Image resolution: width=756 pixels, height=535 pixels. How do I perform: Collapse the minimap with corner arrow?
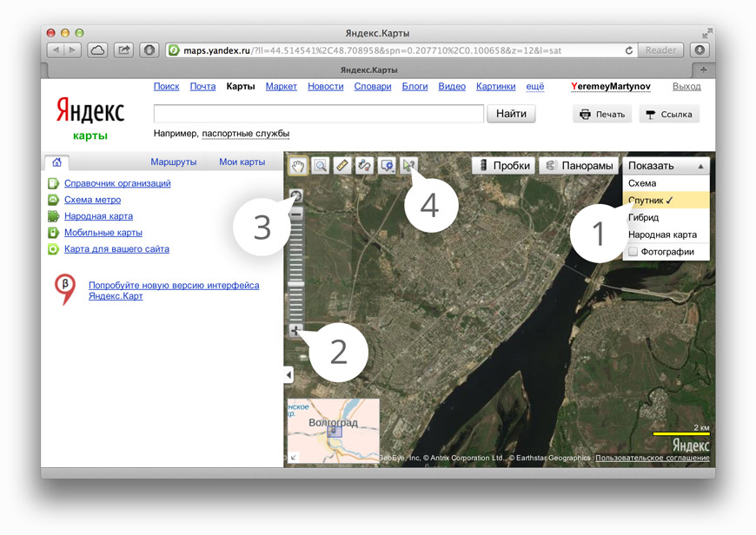point(294,457)
